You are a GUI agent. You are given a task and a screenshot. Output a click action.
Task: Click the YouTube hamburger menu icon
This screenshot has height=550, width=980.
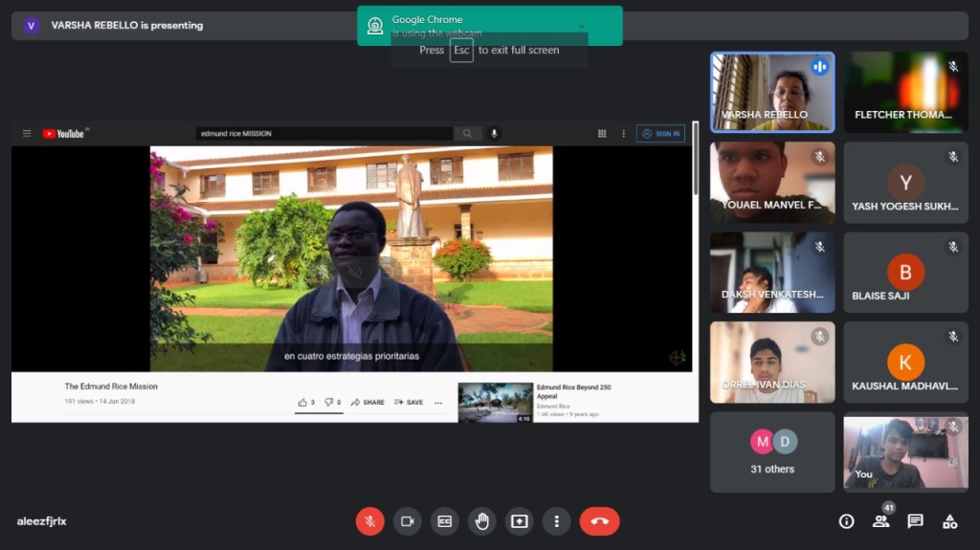27,134
